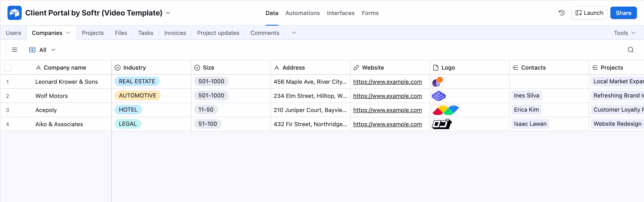Click the Website field link icon
The image size is (644, 202).
(356, 67)
